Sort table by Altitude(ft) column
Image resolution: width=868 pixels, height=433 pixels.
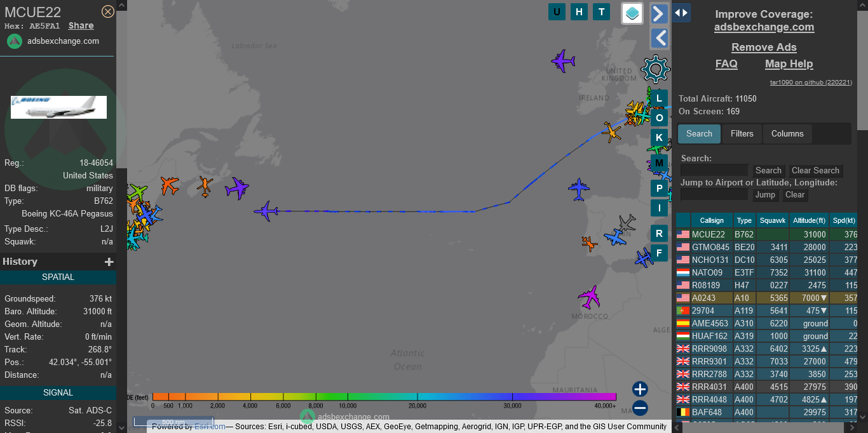(x=808, y=220)
